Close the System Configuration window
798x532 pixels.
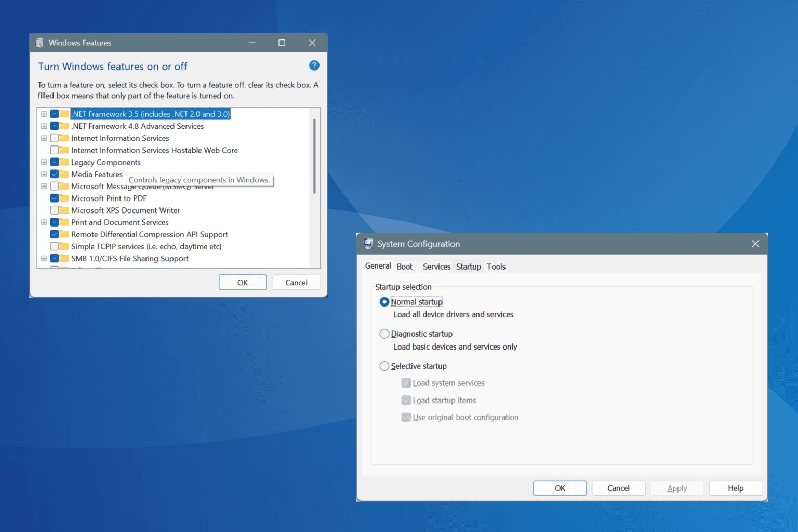pyautogui.click(x=755, y=244)
